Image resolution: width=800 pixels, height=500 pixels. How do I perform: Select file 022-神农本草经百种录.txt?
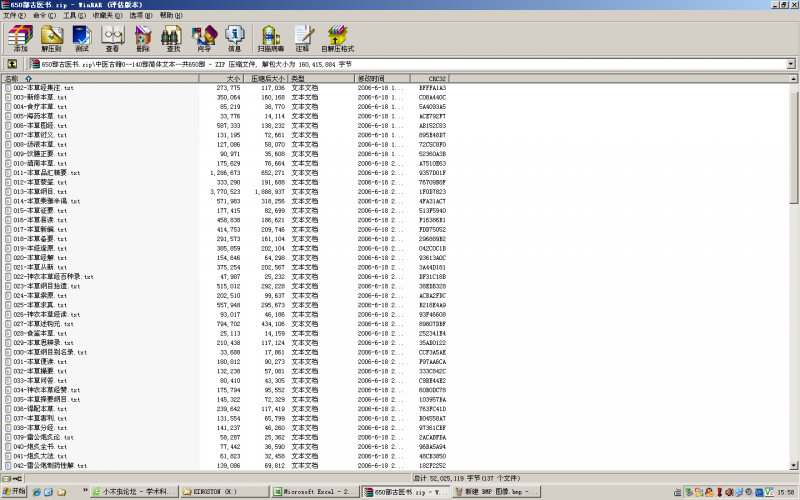(x=54, y=277)
